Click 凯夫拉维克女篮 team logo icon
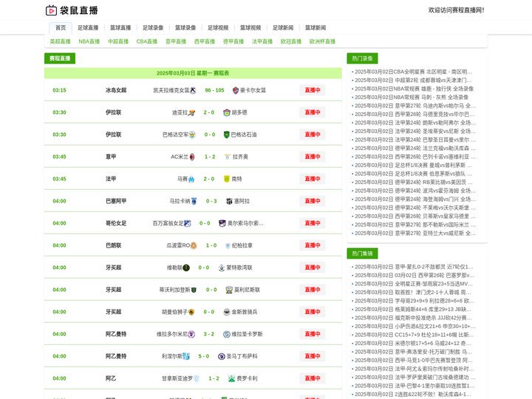The width and height of the screenshot is (532, 399). tap(193, 90)
